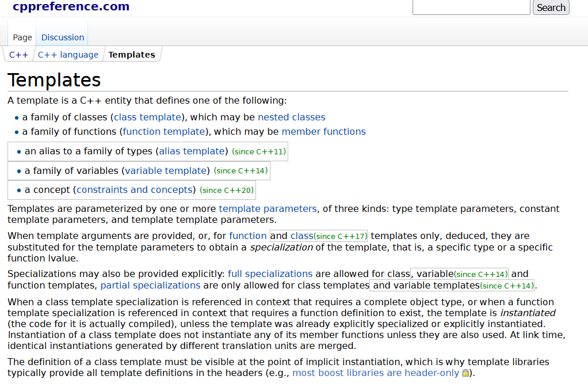588x391 pixels.
Task: Open the full specializations link
Action: click(270, 274)
